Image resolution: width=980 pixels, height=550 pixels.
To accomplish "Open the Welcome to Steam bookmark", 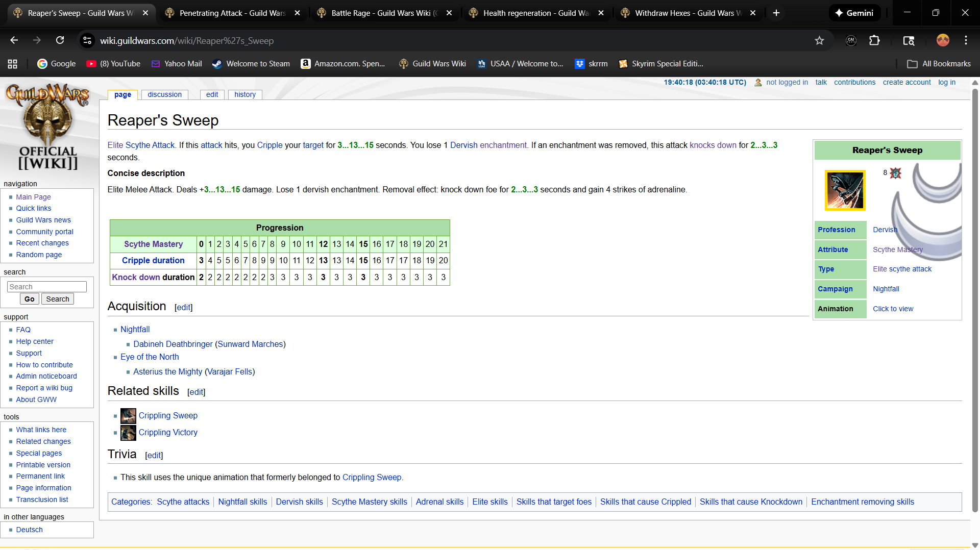I will [x=251, y=64].
